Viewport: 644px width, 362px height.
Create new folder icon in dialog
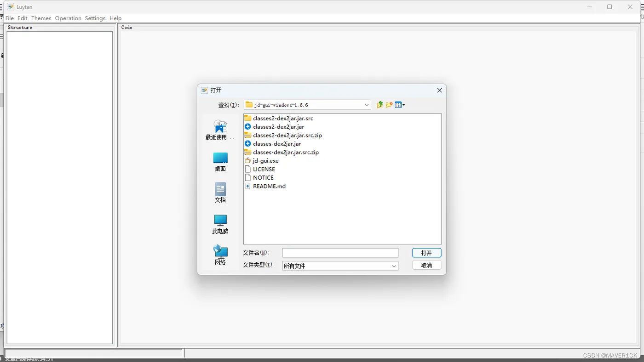[389, 105]
